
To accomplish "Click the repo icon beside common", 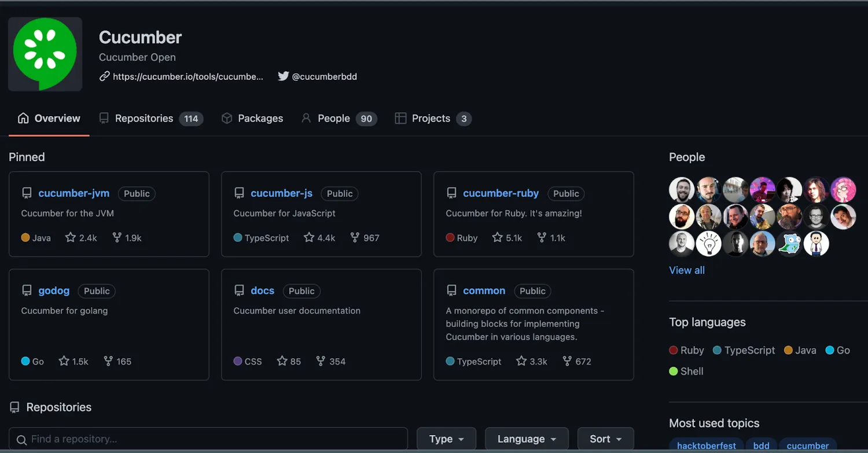I will coord(451,291).
